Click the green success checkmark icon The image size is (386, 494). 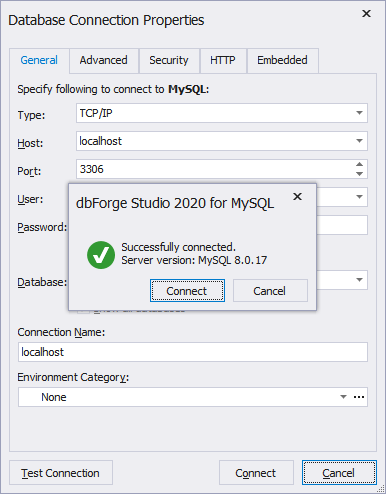[x=101, y=255]
